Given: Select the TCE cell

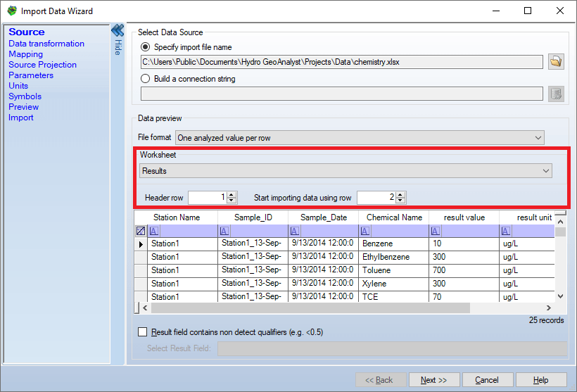Looking at the screenshot, I should point(393,297).
